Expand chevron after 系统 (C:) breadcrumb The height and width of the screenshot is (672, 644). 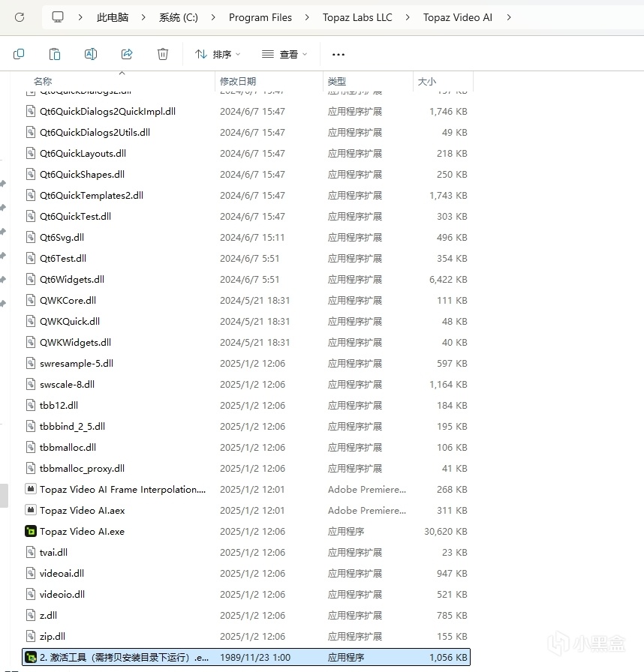[x=213, y=17]
